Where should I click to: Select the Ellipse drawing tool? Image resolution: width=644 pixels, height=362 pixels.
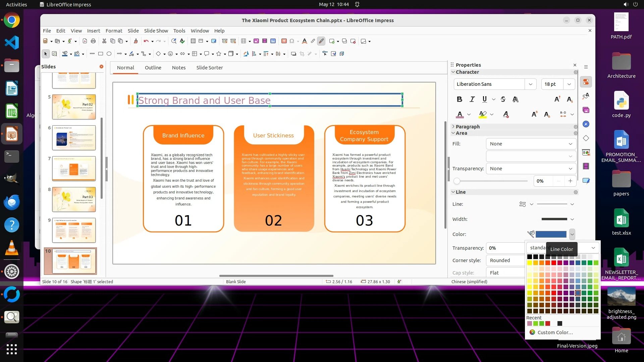point(109,54)
